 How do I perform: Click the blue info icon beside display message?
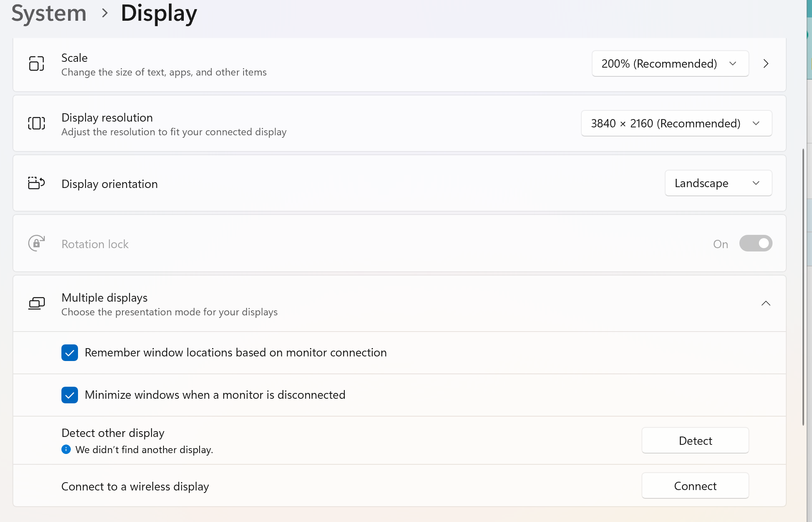pos(66,449)
